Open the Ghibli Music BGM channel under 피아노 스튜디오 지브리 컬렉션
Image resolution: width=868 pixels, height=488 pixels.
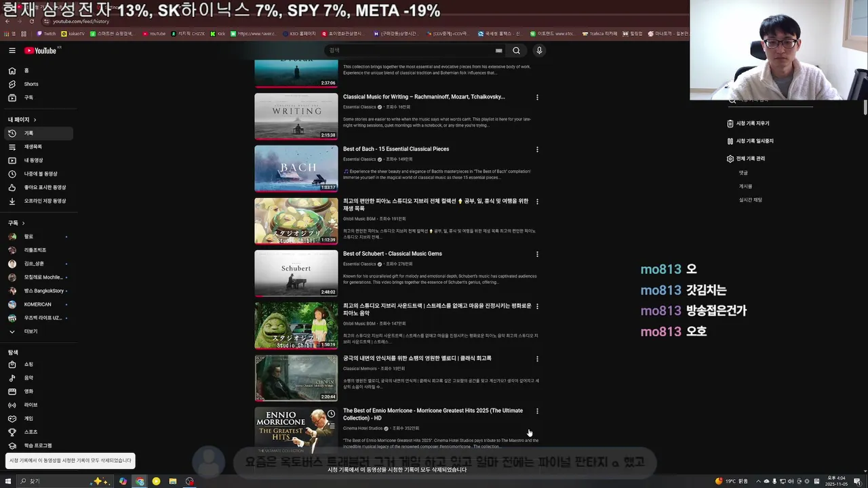(x=359, y=219)
